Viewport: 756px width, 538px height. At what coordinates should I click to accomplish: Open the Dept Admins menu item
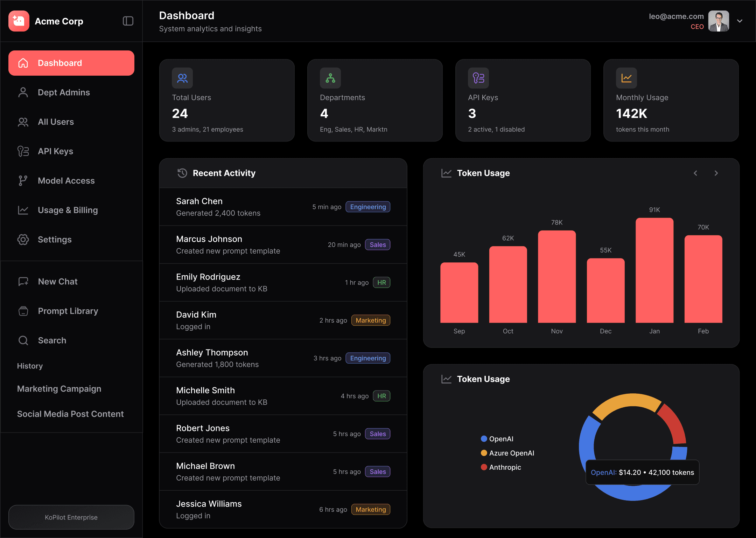[64, 92]
